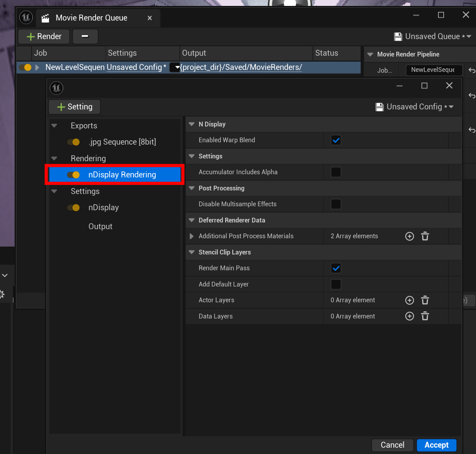Check Add Default Layer
The image size is (476, 454).
(x=336, y=284)
